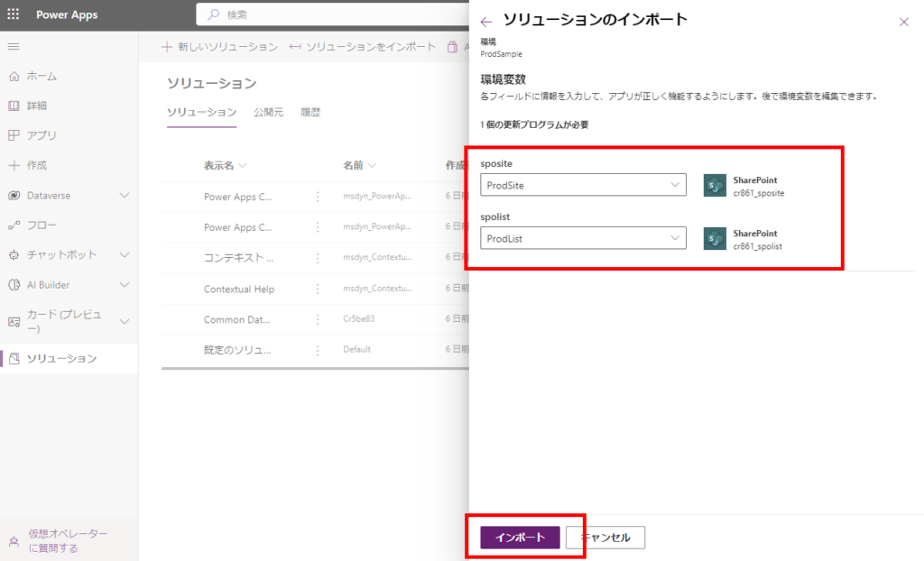Open the 既定のソリュ... solution
Image resolution: width=924 pixels, height=561 pixels.
(x=237, y=350)
